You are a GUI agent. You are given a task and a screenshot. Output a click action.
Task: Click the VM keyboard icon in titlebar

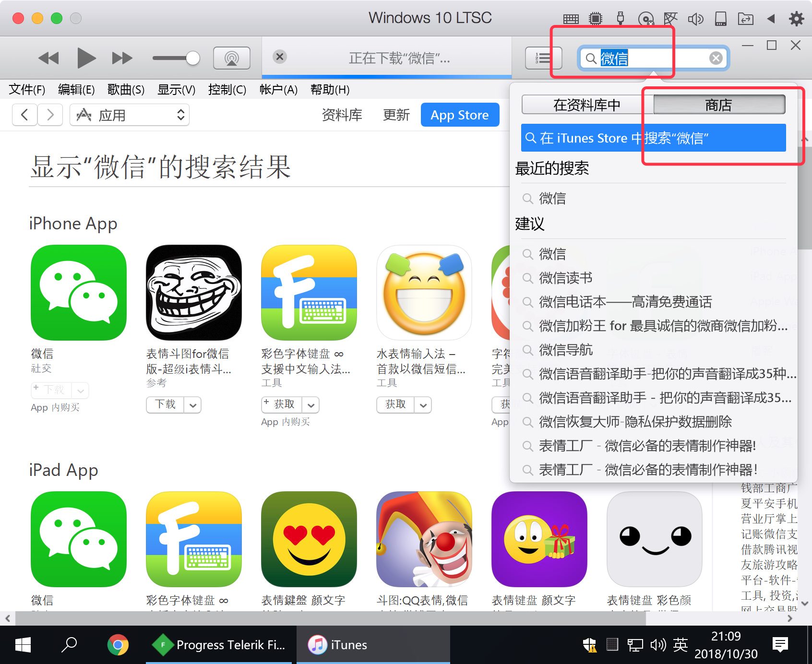571,19
